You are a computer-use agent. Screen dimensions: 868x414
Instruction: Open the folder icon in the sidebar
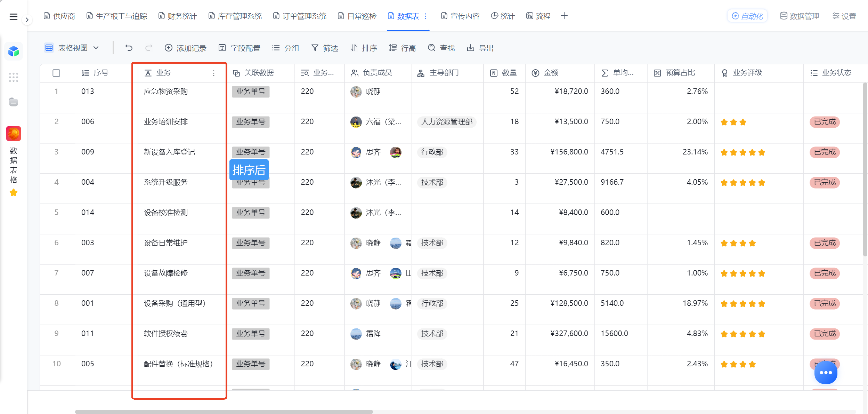tap(14, 102)
